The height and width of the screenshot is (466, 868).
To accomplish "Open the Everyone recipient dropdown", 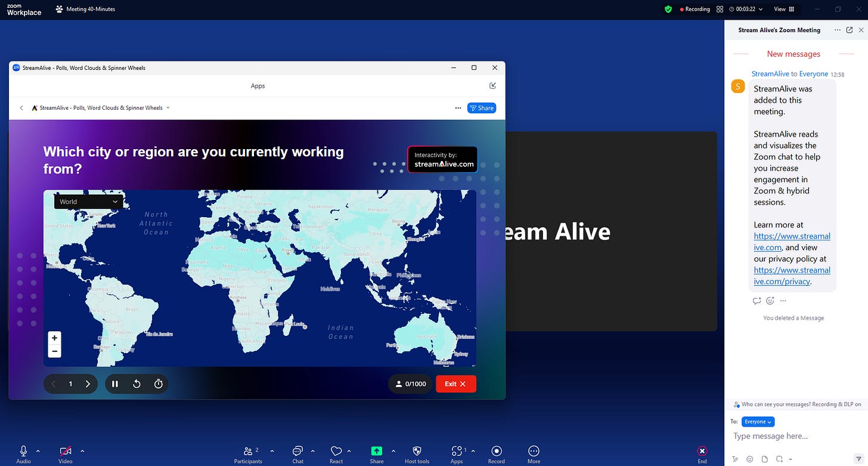I will pyautogui.click(x=758, y=422).
